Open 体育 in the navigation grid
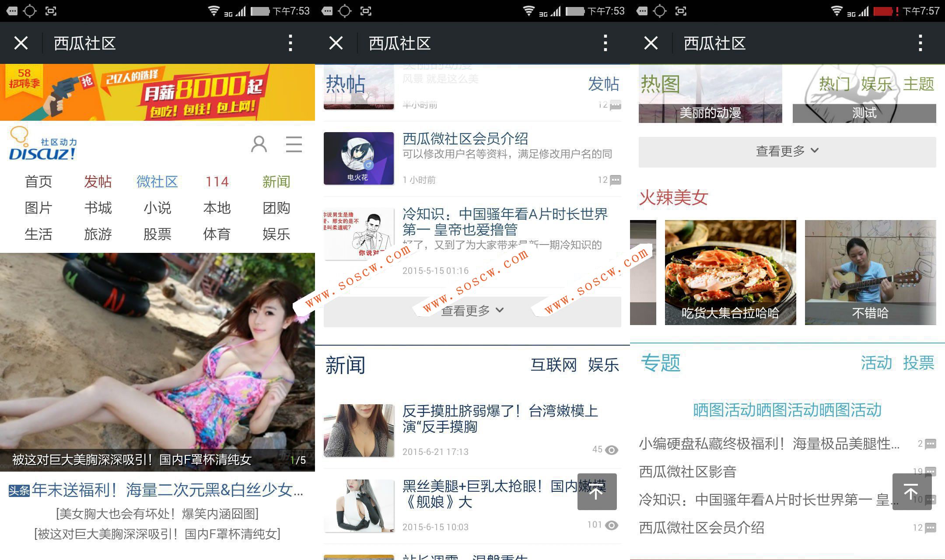This screenshot has height=560, width=945. (217, 234)
